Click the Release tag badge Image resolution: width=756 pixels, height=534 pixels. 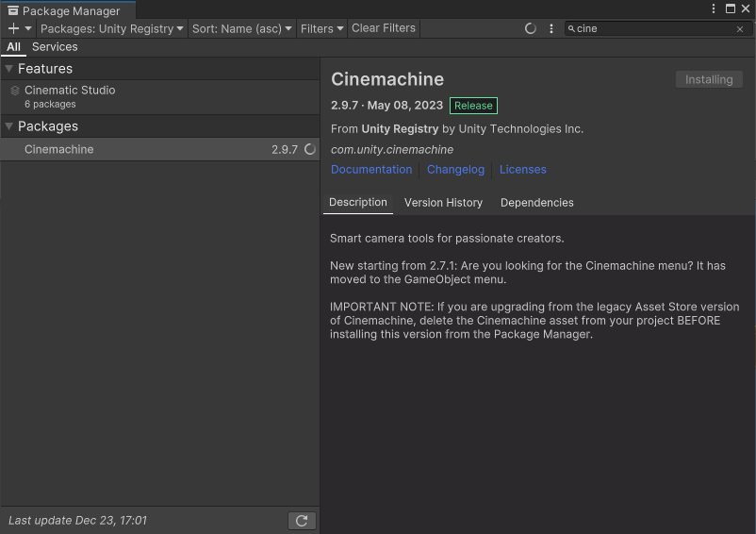coord(473,106)
